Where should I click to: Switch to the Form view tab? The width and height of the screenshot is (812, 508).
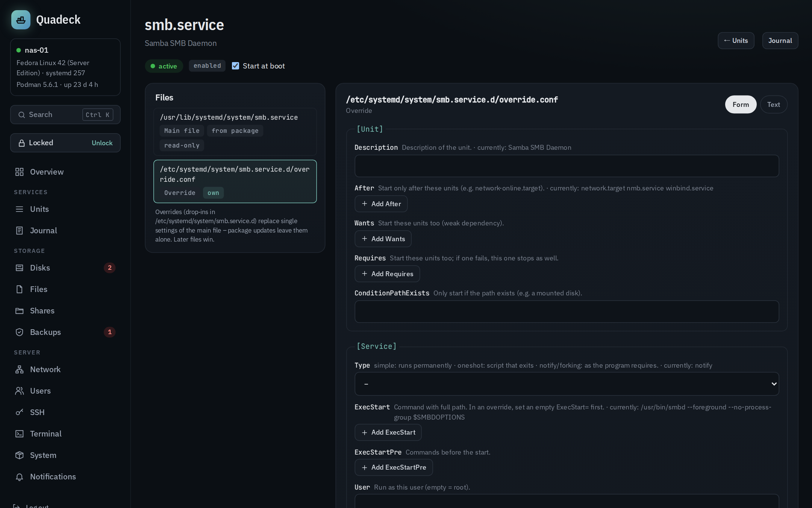(x=741, y=105)
